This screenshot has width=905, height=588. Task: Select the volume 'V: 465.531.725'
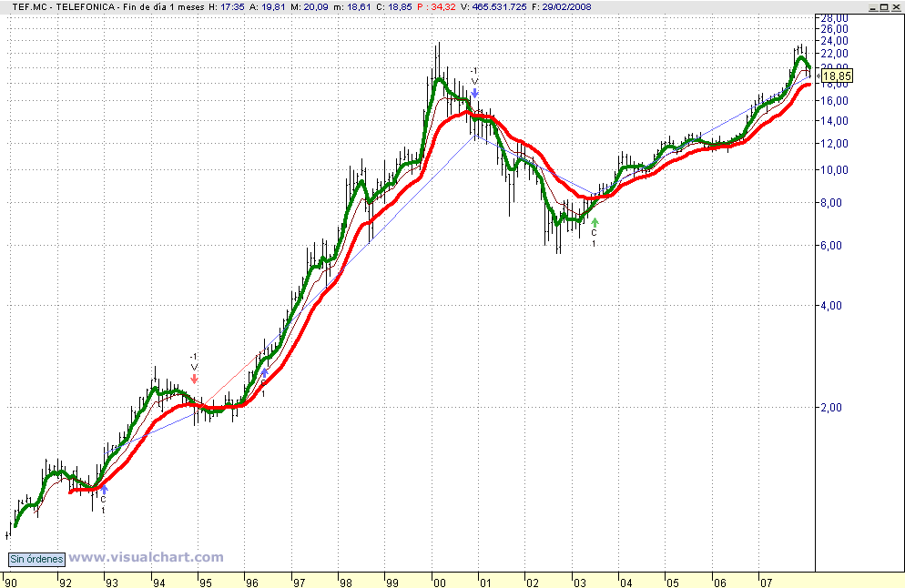click(493, 7)
